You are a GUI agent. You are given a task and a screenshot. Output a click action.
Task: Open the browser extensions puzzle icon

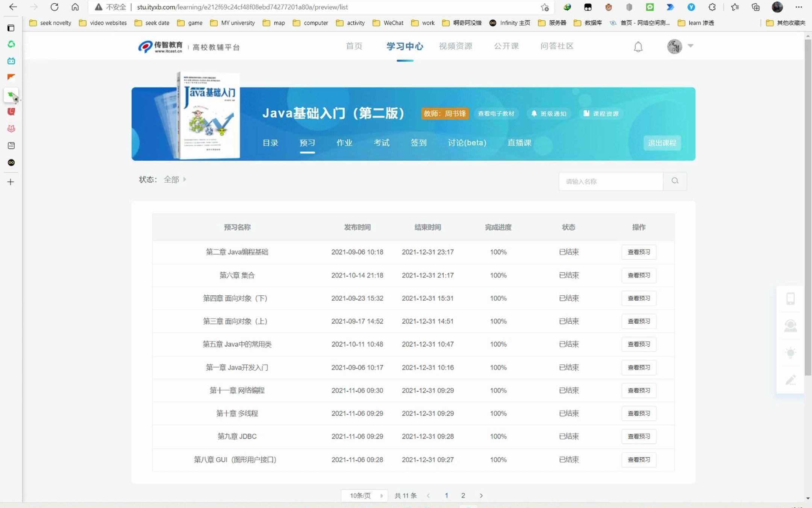click(x=712, y=7)
